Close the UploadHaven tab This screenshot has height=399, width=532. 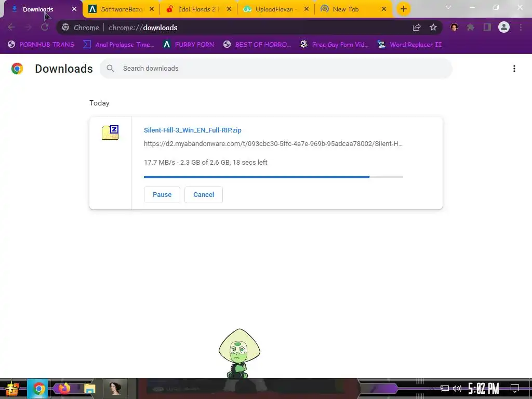pos(307,9)
